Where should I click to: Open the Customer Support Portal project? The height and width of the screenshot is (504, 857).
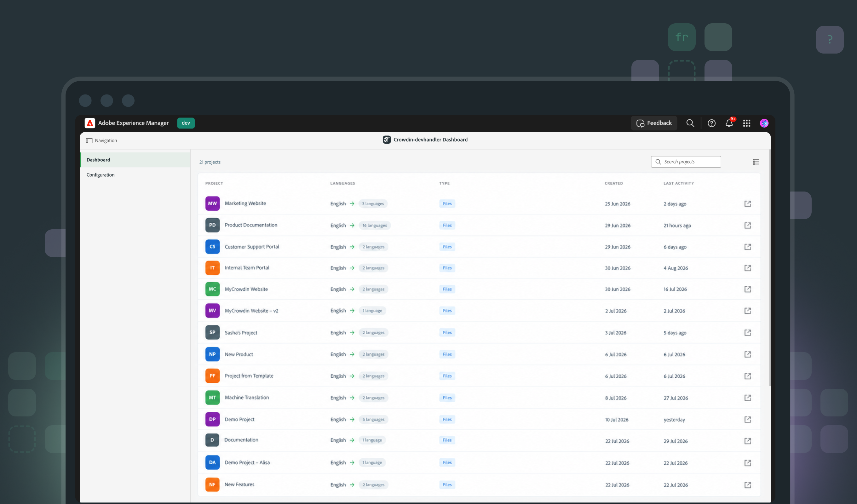pos(252,247)
